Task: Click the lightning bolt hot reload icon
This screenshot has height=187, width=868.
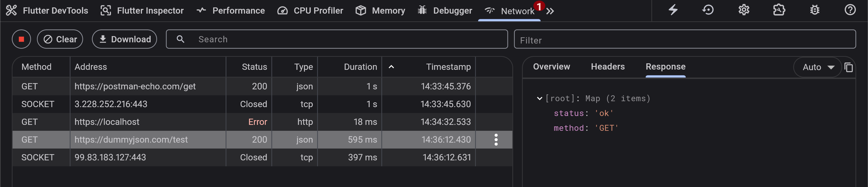Action: [673, 10]
